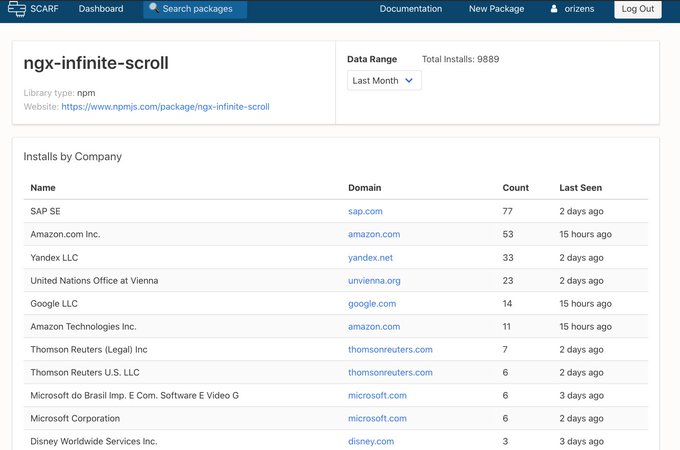This screenshot has height=450, width=680.
Task: Select the SAP SE row name
Action: (46, 211)
